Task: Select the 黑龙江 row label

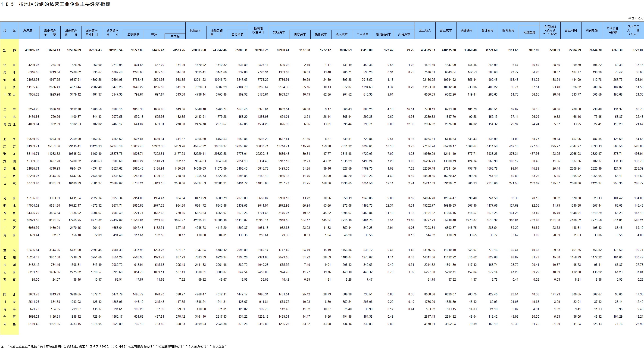Action: (x=9, y=124)
